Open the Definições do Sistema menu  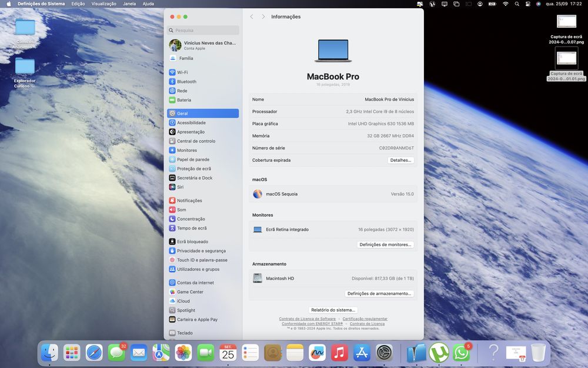click(x=41, y=4)
